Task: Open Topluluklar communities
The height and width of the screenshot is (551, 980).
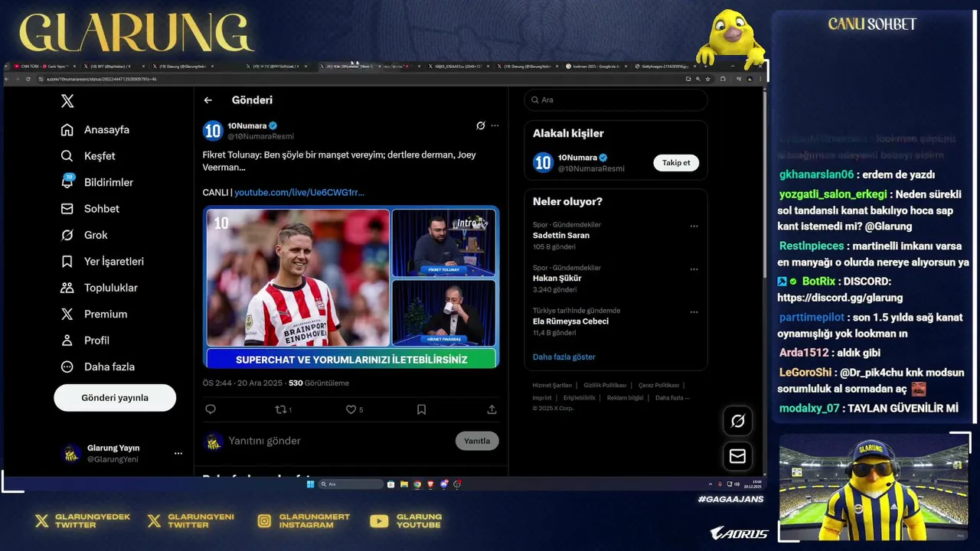Action: pos(100,288)
